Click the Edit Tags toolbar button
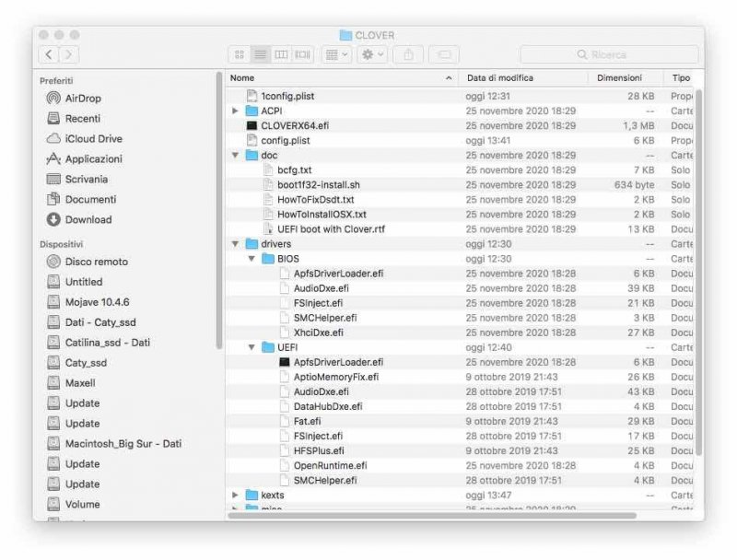The height and width of the screenshot is (560, 737). tap(444, 55)
